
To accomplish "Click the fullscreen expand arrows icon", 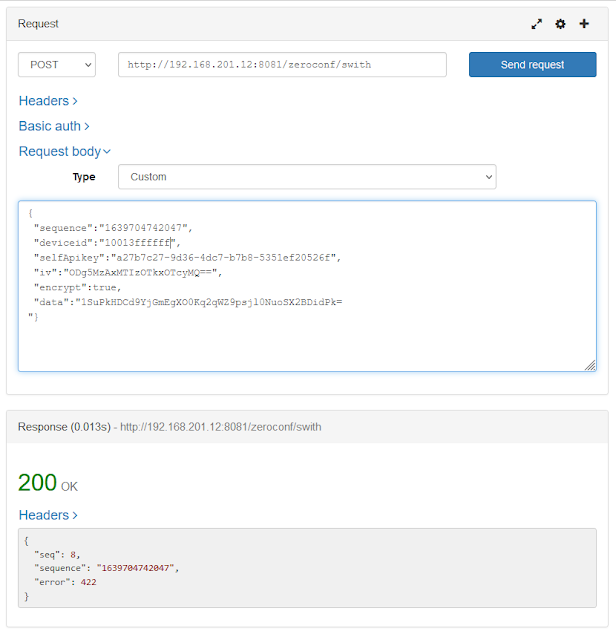I will 537,24.
